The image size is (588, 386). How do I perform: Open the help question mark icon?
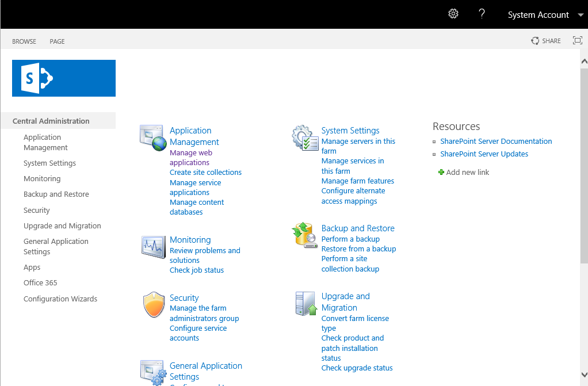(482, 14)
